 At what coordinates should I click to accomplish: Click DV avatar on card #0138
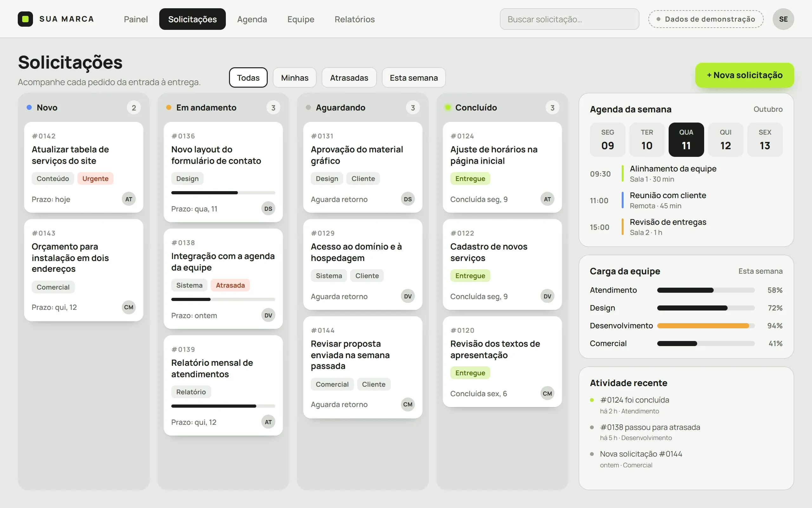[268, 315]
